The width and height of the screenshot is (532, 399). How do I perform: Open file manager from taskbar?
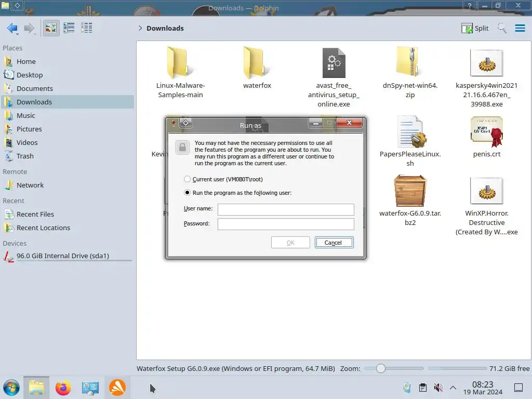click(36, 388)
